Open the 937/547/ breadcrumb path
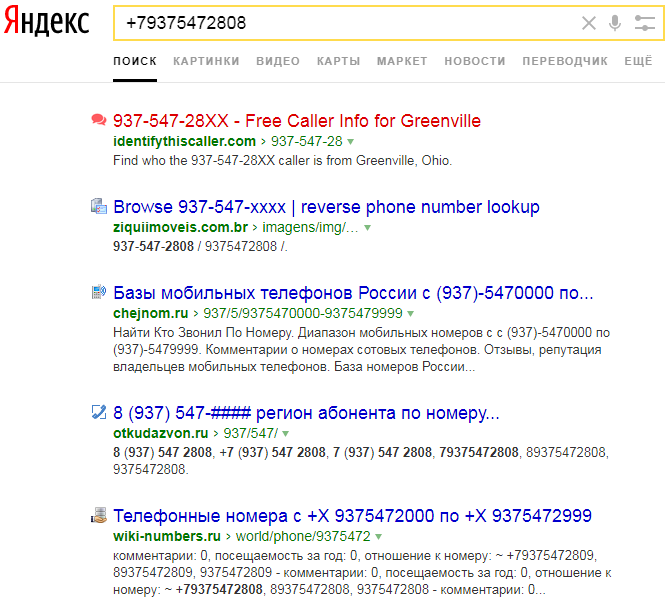Image resolution: width=665 pixels, height=611 pixels. tap(251, 433)
